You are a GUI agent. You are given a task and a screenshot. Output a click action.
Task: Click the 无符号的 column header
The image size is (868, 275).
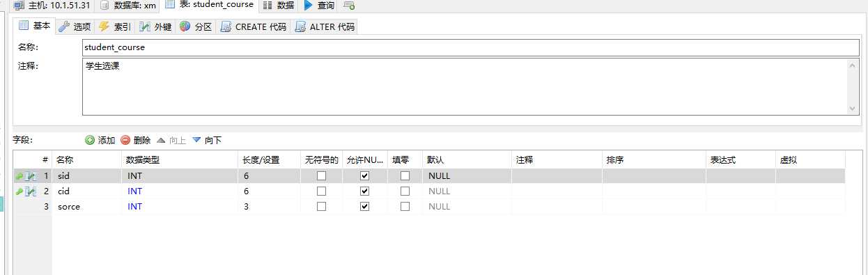point(321,160)
